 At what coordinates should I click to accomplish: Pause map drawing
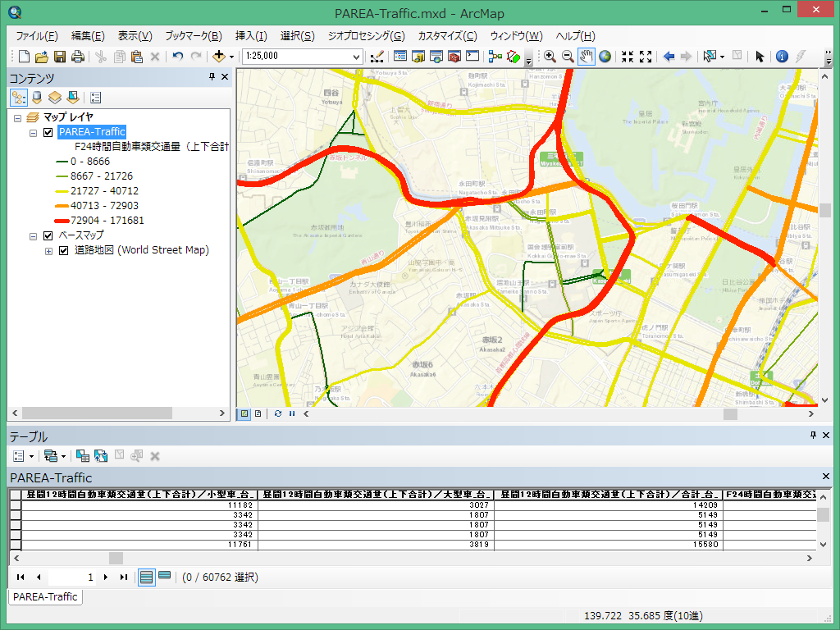coord(292,413)
